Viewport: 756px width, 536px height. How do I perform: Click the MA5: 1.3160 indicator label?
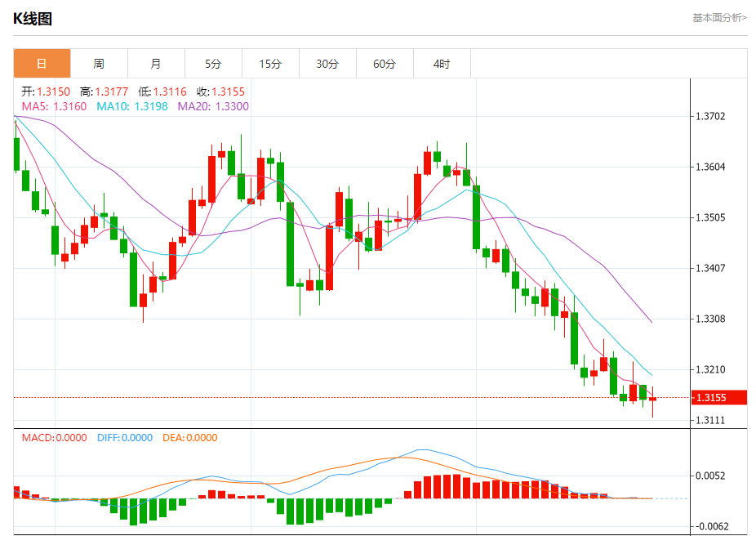[54, 106]
